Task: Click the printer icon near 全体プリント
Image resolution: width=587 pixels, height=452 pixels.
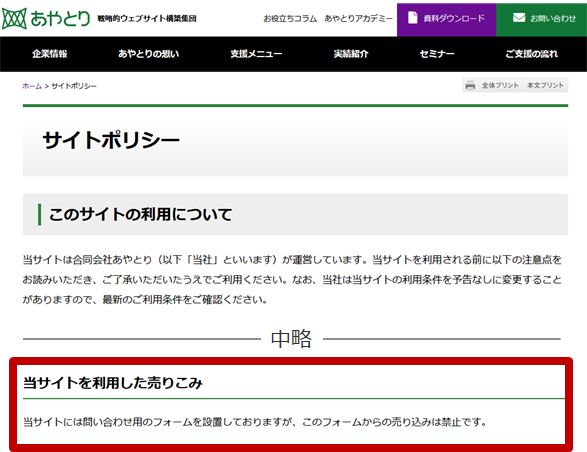Action: 470,85
